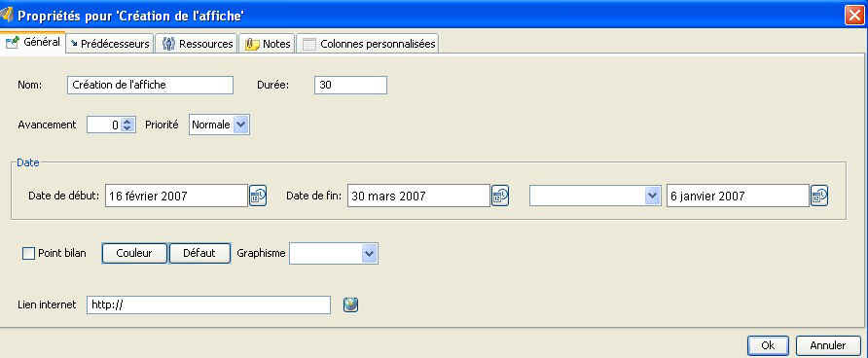Open calendar picker for Date de fin
868x358 pixels.
(500, 196)
